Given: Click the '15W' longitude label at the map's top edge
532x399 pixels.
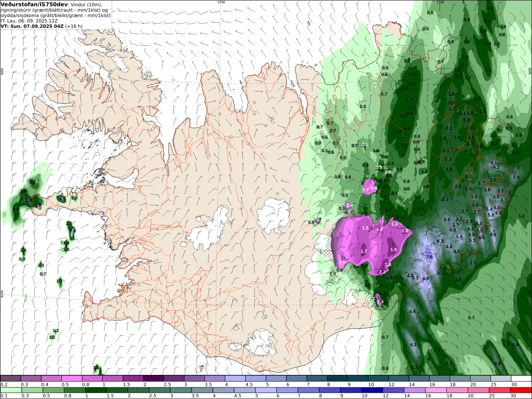Looking at the screenshot, I should [440, 2].
